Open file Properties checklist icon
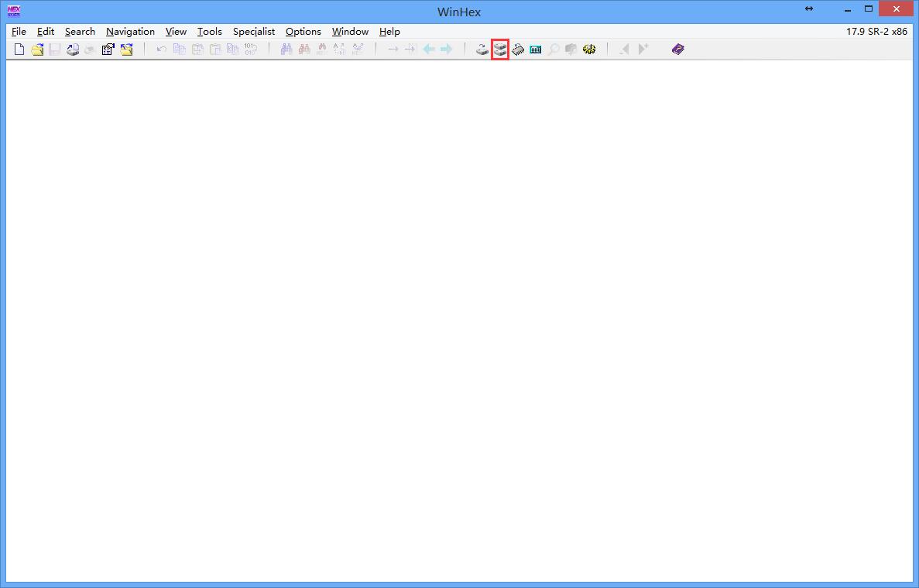This screenshot has width=919, height=588. point(108,50)
